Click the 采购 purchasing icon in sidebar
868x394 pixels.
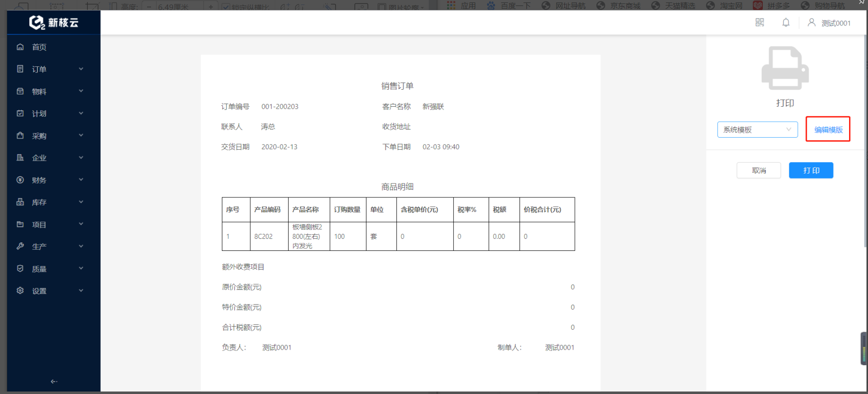point(20,136)
